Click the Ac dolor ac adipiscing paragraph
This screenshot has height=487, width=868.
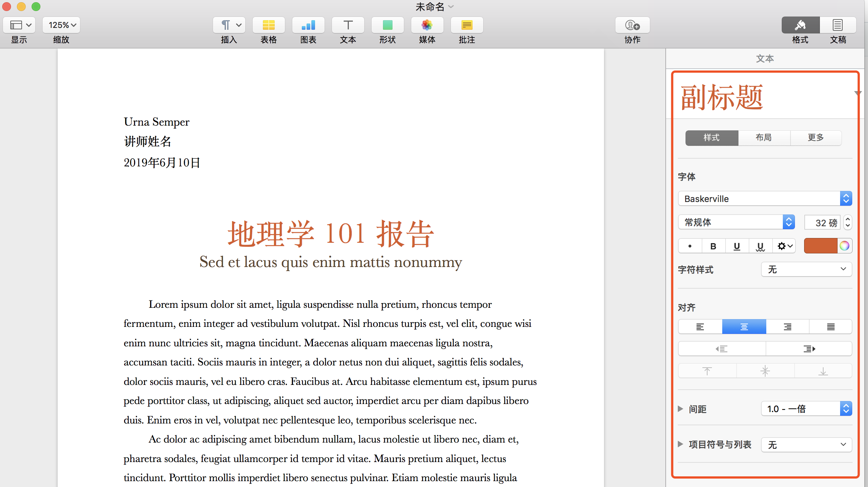coord(321,458)
